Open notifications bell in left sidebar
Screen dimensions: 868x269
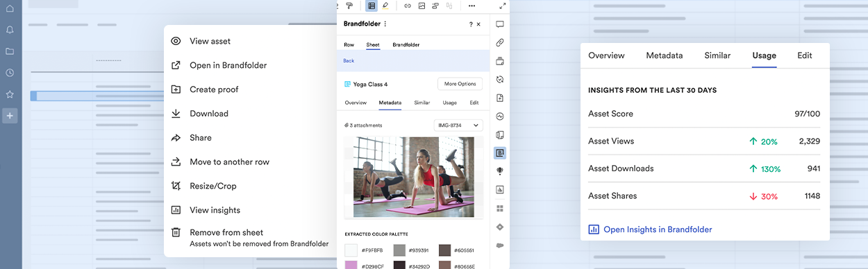[x=10, y=30]
